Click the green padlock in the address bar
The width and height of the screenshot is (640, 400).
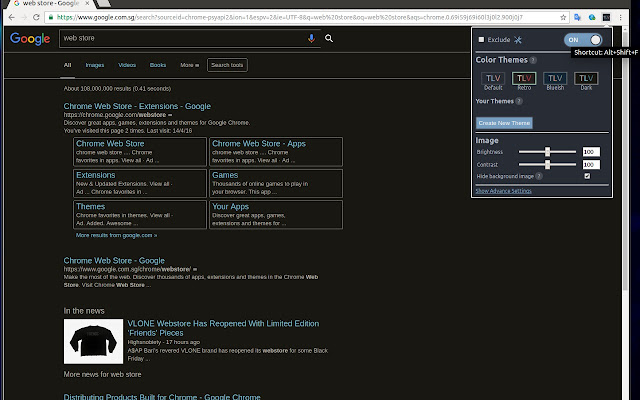[x=51, y=17]
